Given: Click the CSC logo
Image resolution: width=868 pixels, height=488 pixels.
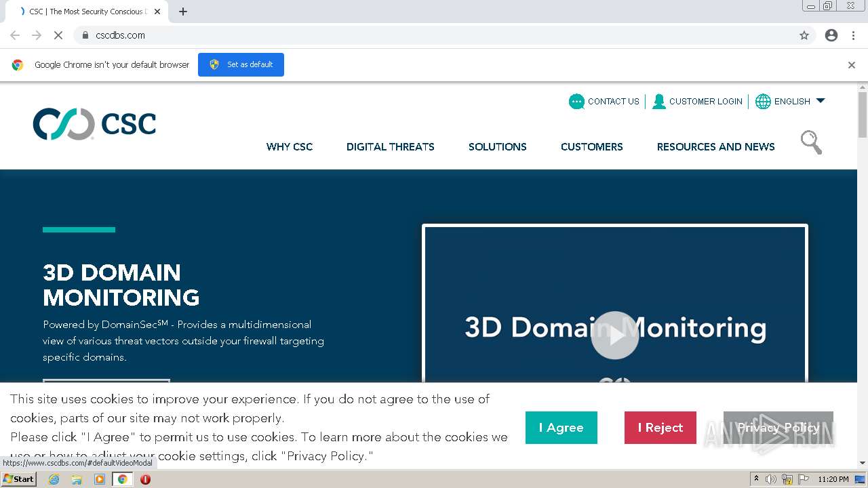Looking at the screenshot, I should 94,123.
